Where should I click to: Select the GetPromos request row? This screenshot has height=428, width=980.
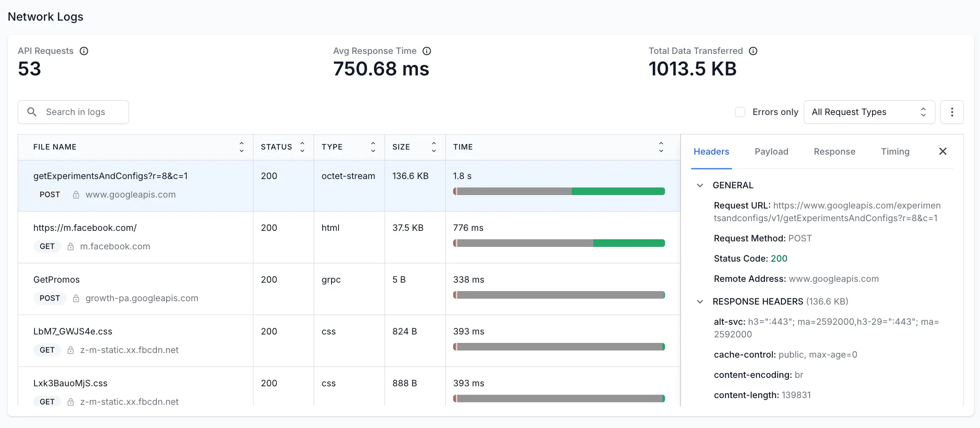[x=135, y=289]
